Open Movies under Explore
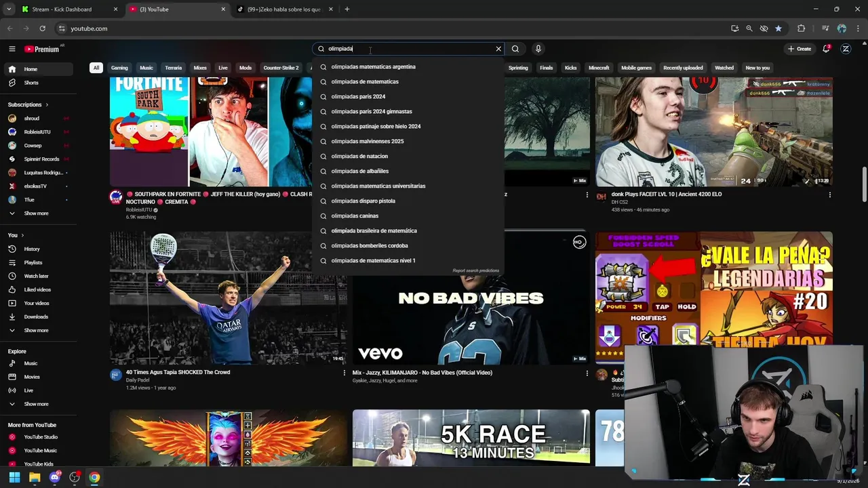868x488 pixels. [39, 377]
